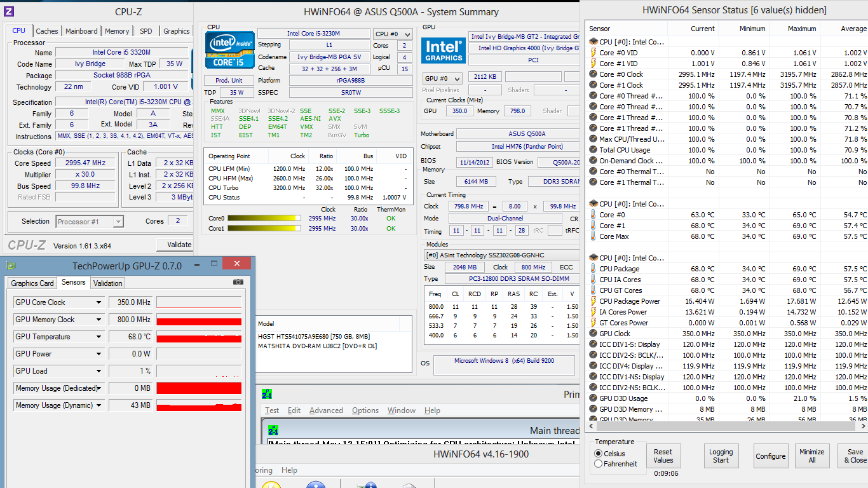Open the Memory Usage (Dynamic) sensor dropdown

[98, 405]
